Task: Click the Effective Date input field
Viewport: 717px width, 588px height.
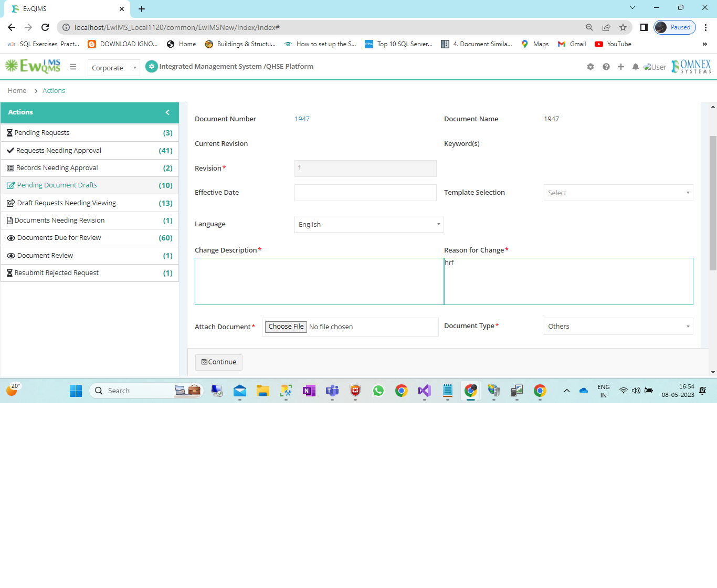Action: 365,193
